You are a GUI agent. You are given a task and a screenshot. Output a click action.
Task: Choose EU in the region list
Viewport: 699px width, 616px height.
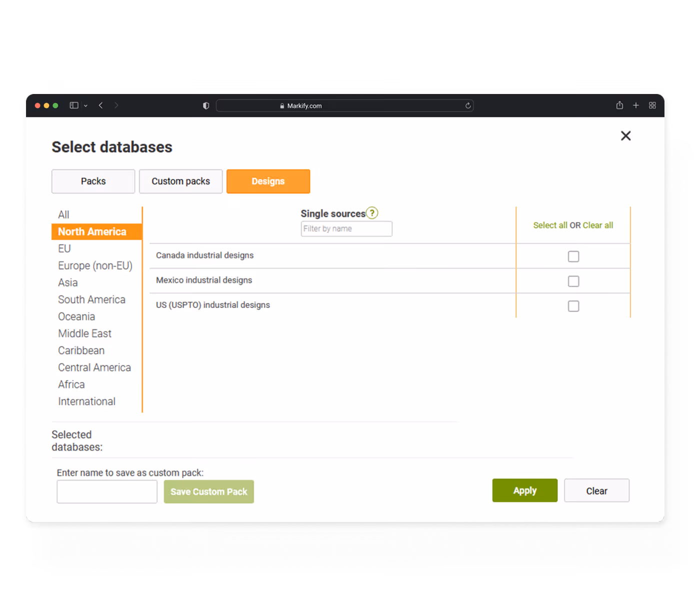(x=65, y=248)
